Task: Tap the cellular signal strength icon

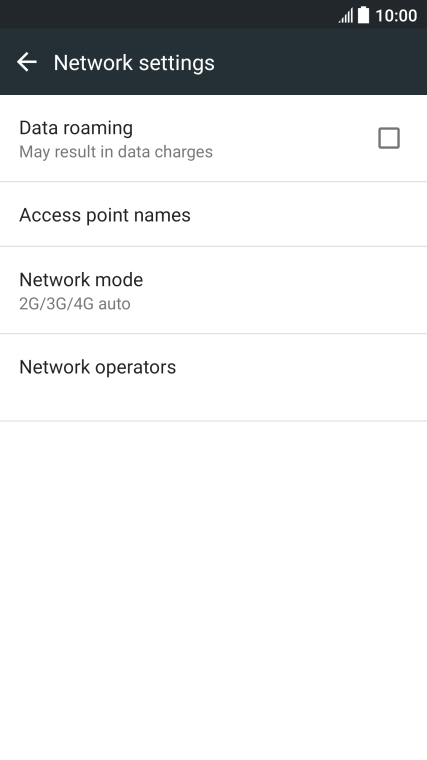Action: coord(346,16)
